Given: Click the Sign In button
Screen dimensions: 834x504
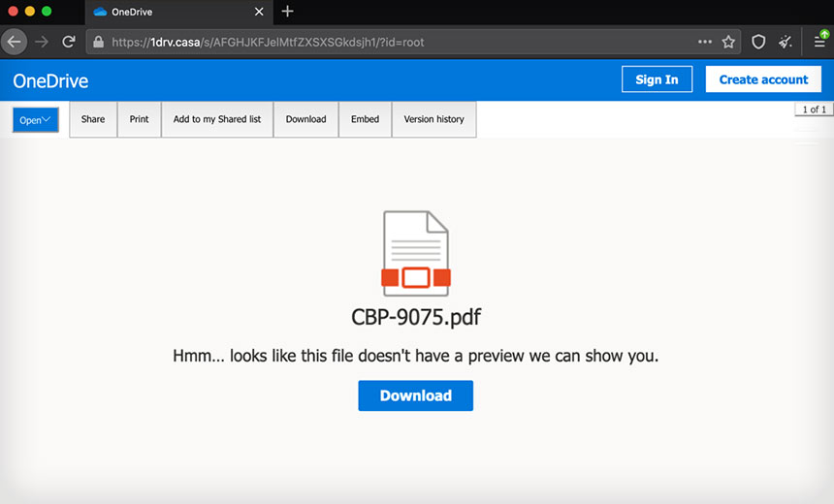Looking at the screenshot, I should [x=657, y=79].
